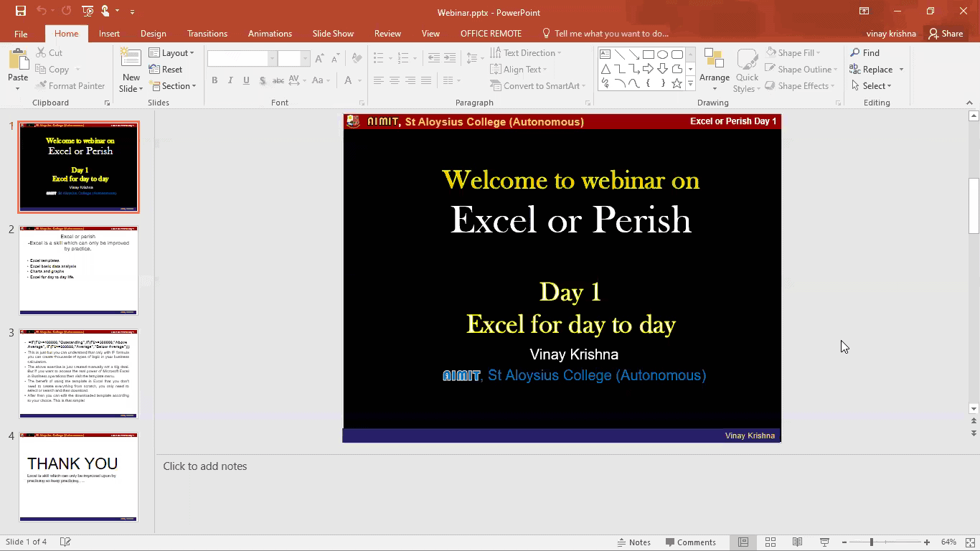Click the spell check status icon
Viewport: 980px width, 551px height.
pos(65,542)
